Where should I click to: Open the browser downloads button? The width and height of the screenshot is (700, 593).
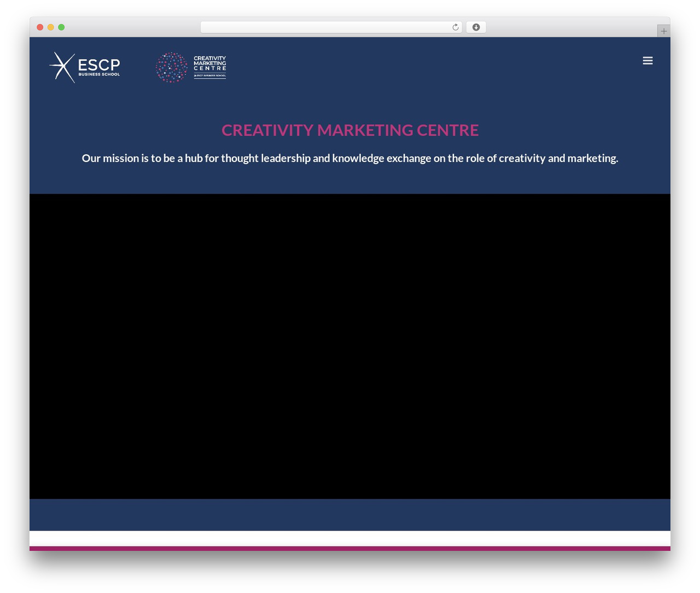tap(476, 27)
